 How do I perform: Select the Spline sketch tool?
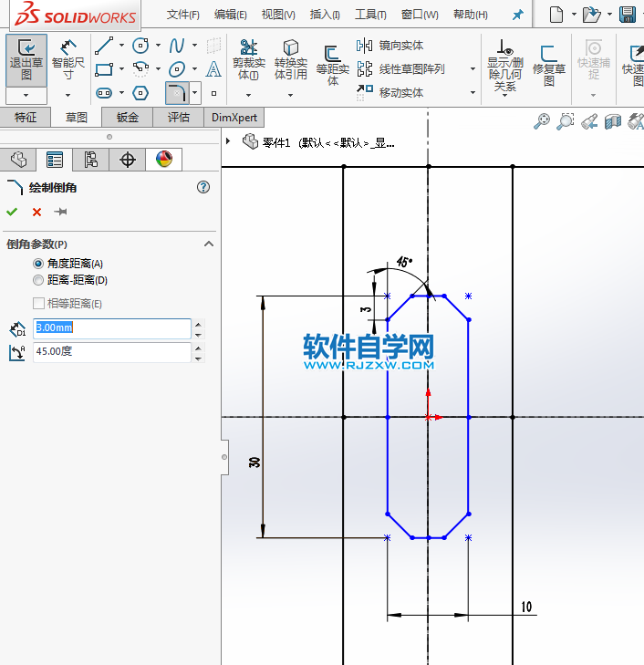tap(177, 46)
